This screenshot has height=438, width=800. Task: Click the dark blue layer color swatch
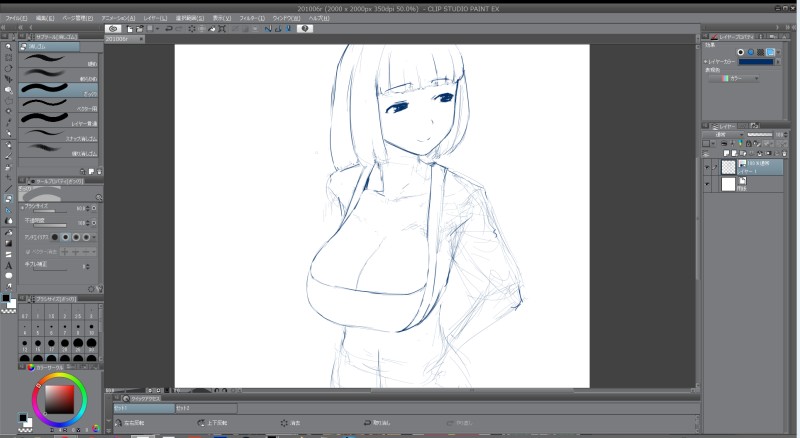tap(756, 62)
